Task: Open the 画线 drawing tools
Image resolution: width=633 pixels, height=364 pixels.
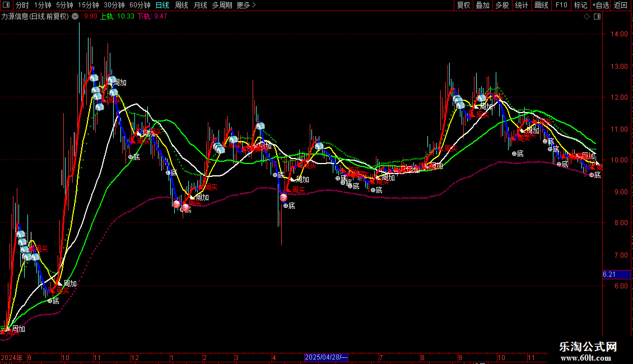Action: click(x=541, y=5)
